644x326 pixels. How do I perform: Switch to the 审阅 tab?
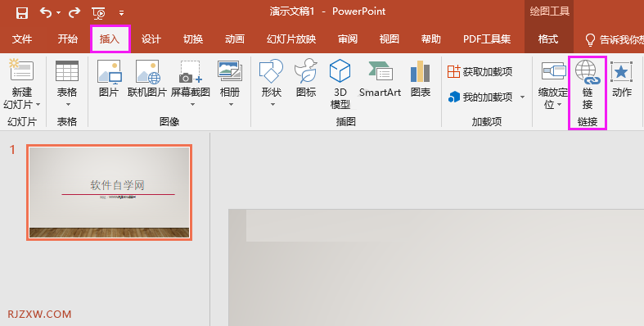(x=348, y=39)
